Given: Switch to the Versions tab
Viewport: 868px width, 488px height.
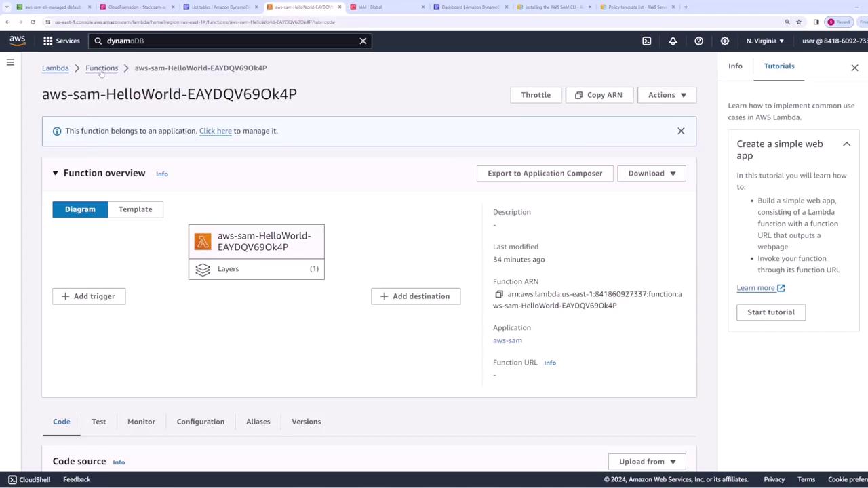Looking at the screenshot, I should click(307, 422).
